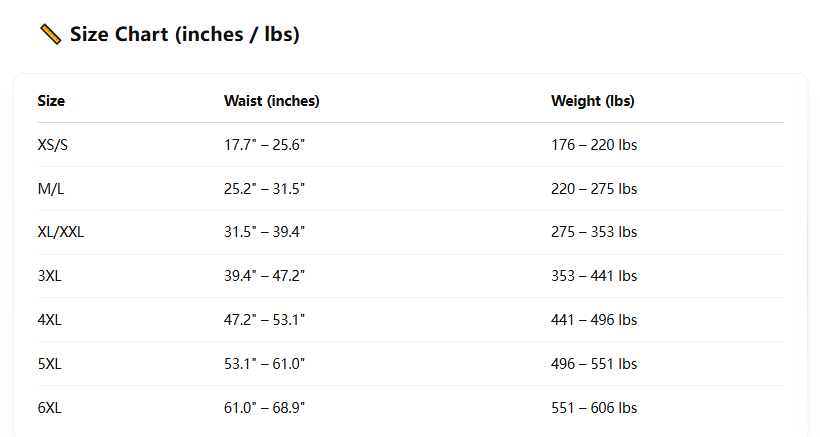Image resolution: width=820 pixels, height=437 pixels.
Task: Click the Size column header
Action: (51, 101)
